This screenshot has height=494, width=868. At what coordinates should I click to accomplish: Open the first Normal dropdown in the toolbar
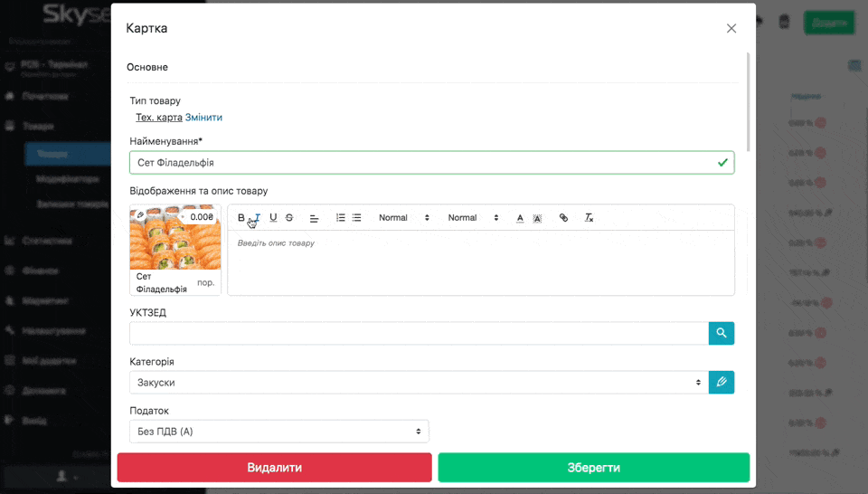pos(403,218)
